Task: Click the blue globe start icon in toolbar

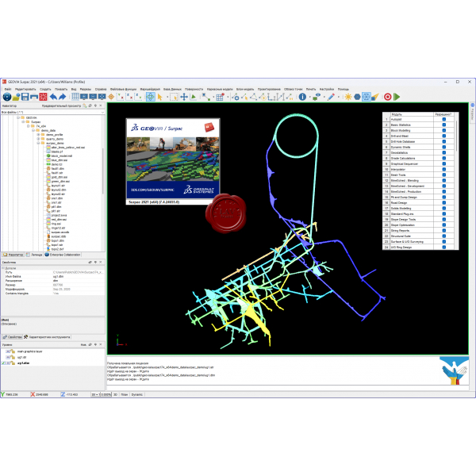Action: 7,97
